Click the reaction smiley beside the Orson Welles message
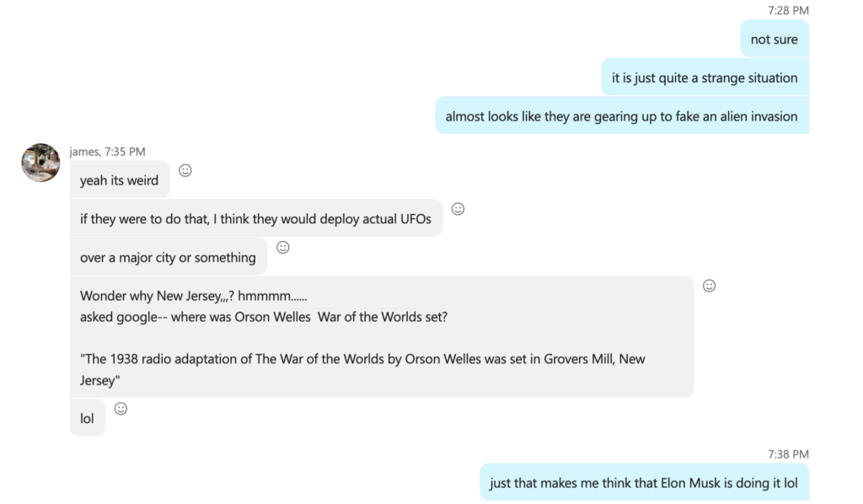This screenshot has width=863, height=504. [709, 286]
